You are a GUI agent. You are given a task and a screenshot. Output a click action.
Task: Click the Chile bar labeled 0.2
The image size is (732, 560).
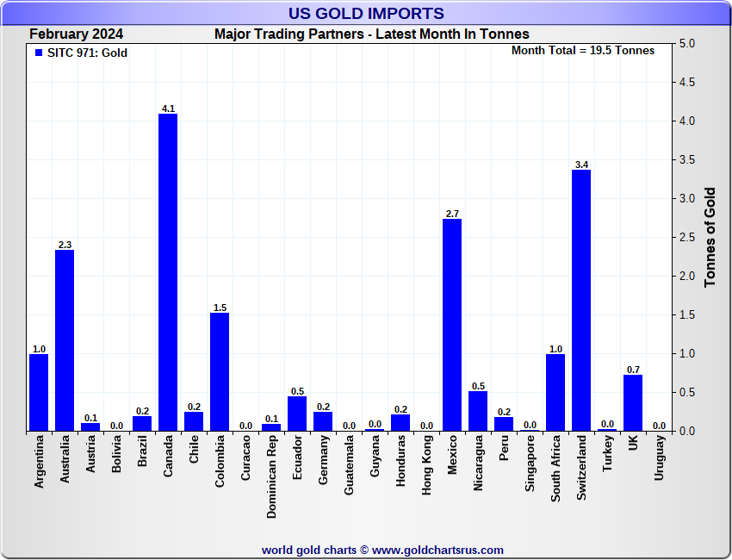click(194, 421)
